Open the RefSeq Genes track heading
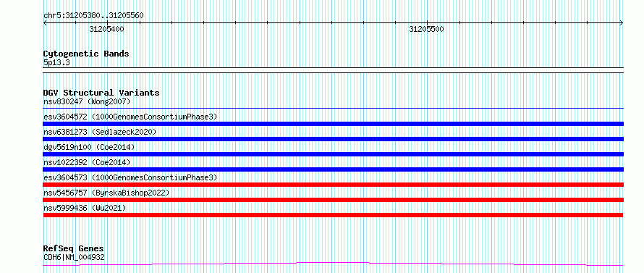The width and height of the screenshot is (644, 273). (73, 249)
